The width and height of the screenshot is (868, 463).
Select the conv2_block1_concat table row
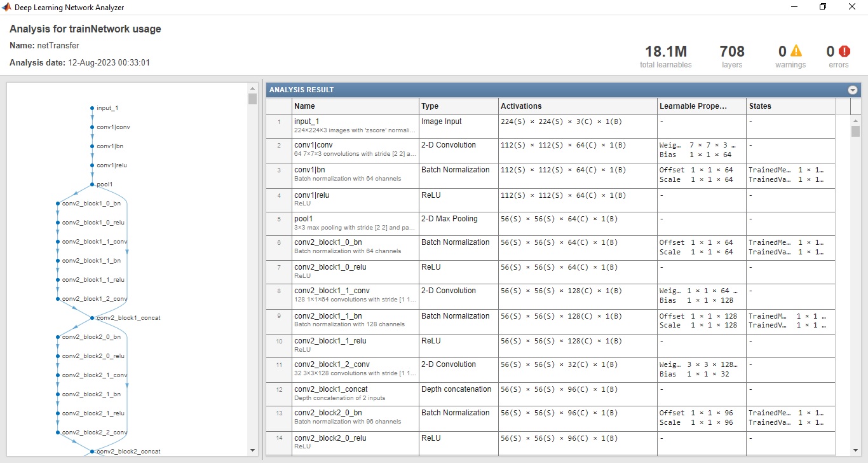355,394
